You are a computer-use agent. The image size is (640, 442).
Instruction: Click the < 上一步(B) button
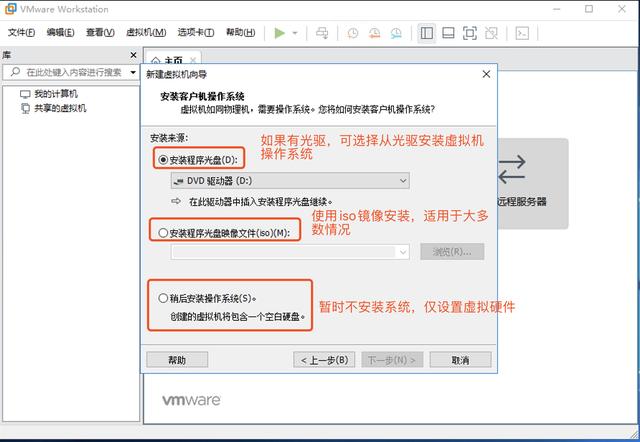click(x=324, y=360)
